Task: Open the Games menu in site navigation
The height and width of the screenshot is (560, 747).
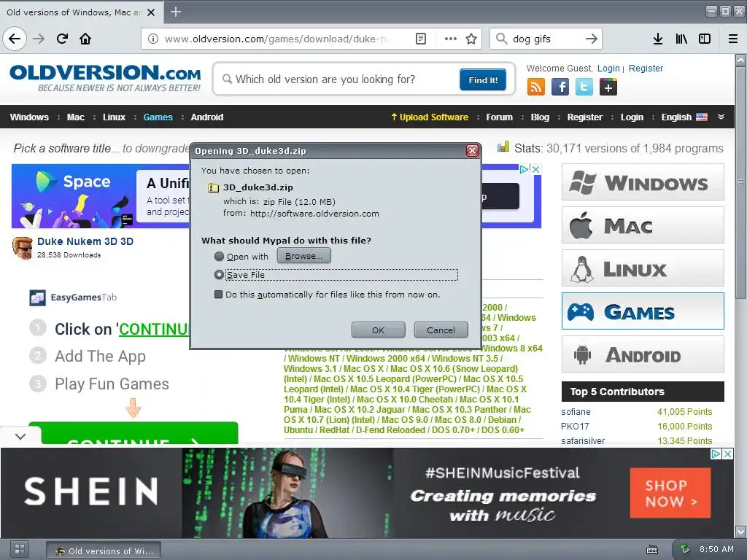Action: point(158,117)
